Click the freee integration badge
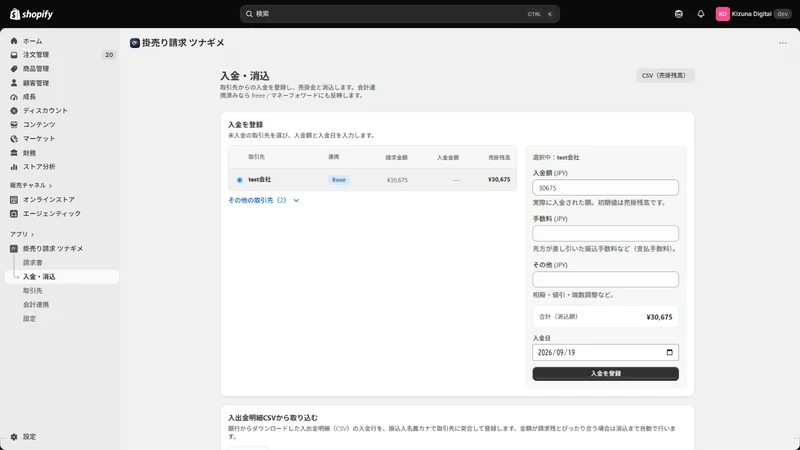The width and height of the screenshot is (800, 450). click(x=339, y=180)
